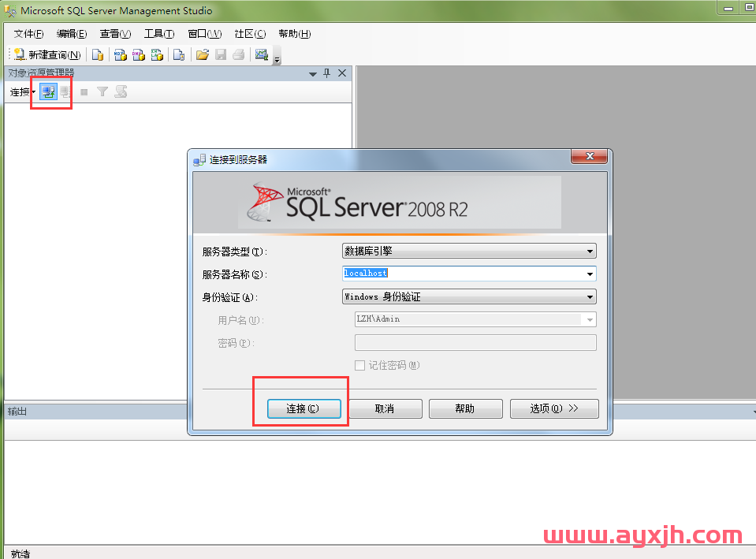Click the 选项(O) >> button
The image size is (756, 559).
[554, 408]
